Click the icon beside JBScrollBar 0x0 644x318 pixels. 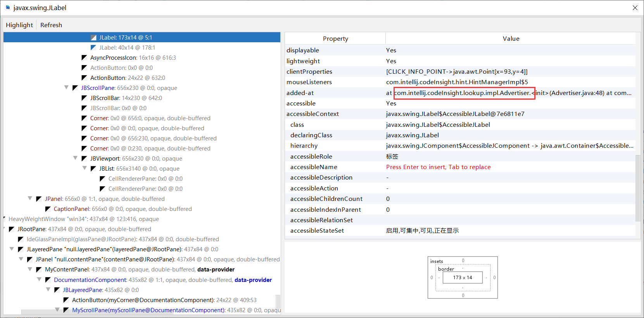pos(84,108)
